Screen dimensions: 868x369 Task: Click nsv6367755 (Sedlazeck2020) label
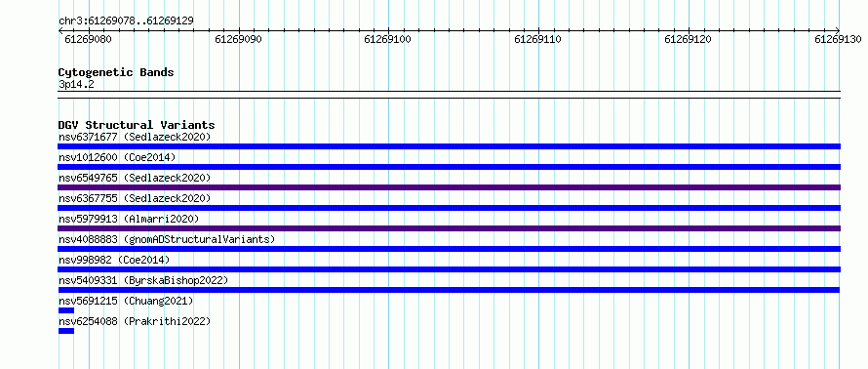pyautogui.click(x=135, y=198)
